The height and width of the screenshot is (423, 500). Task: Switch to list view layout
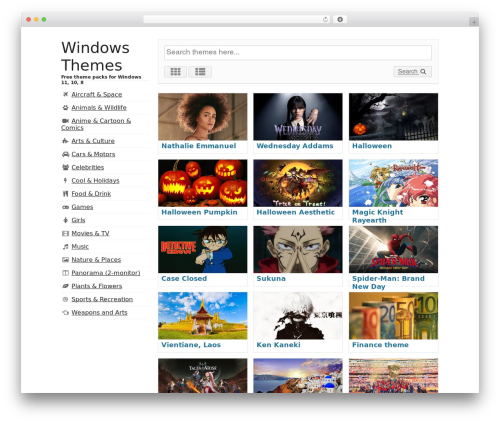pyautogui.click(x=200, y=72)
